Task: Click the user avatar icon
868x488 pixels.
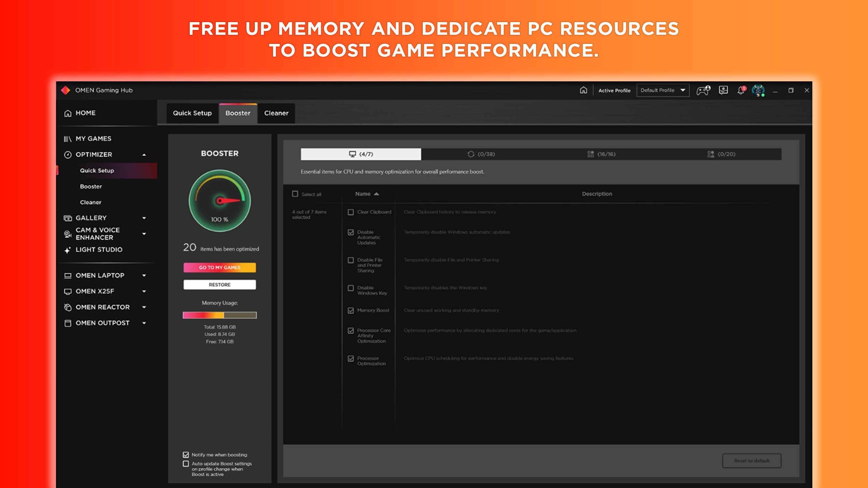Action: [x=758, y=90]
